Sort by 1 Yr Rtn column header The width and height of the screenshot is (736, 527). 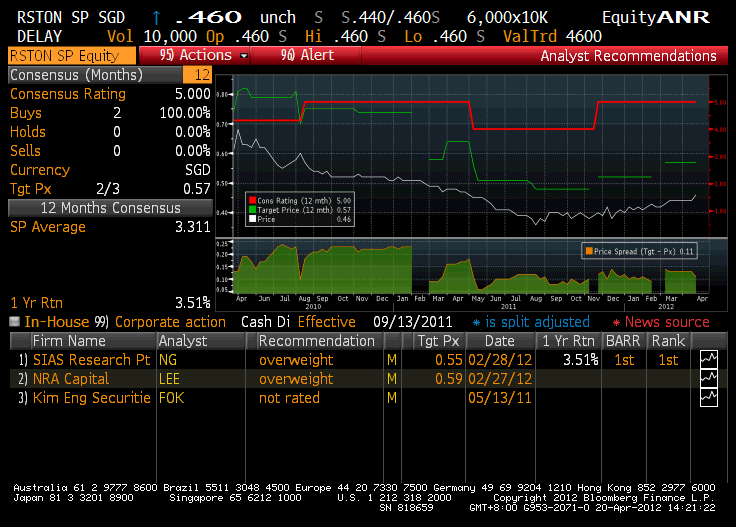(568, 341)
